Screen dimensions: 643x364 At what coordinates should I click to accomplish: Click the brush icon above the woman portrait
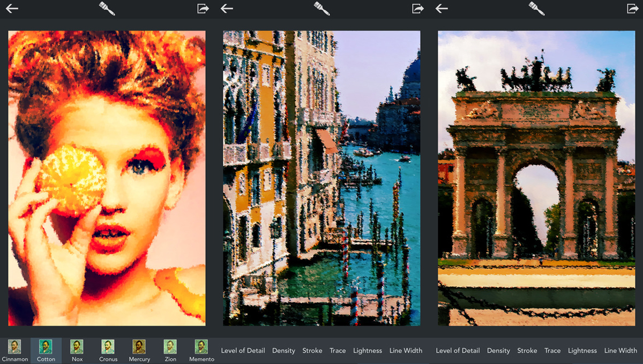[107, 9]
